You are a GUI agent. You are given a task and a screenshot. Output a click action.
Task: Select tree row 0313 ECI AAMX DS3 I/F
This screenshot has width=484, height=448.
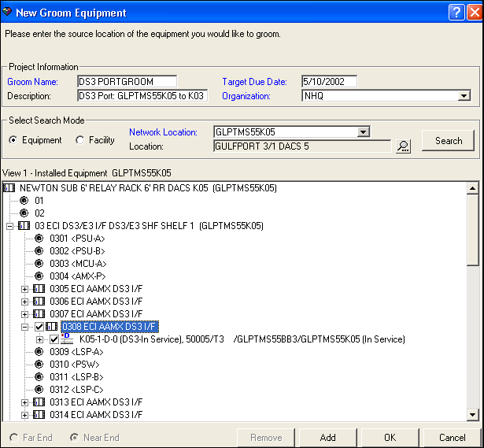[96, 402]
